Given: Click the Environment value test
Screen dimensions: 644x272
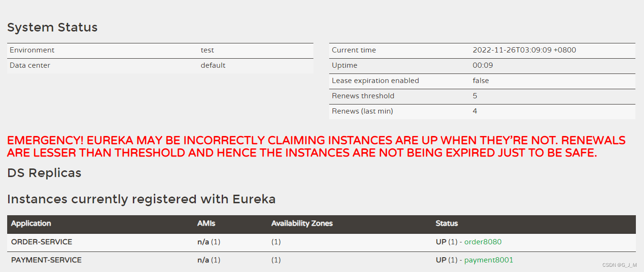Looking at the screenshot, I should [207, 50].
